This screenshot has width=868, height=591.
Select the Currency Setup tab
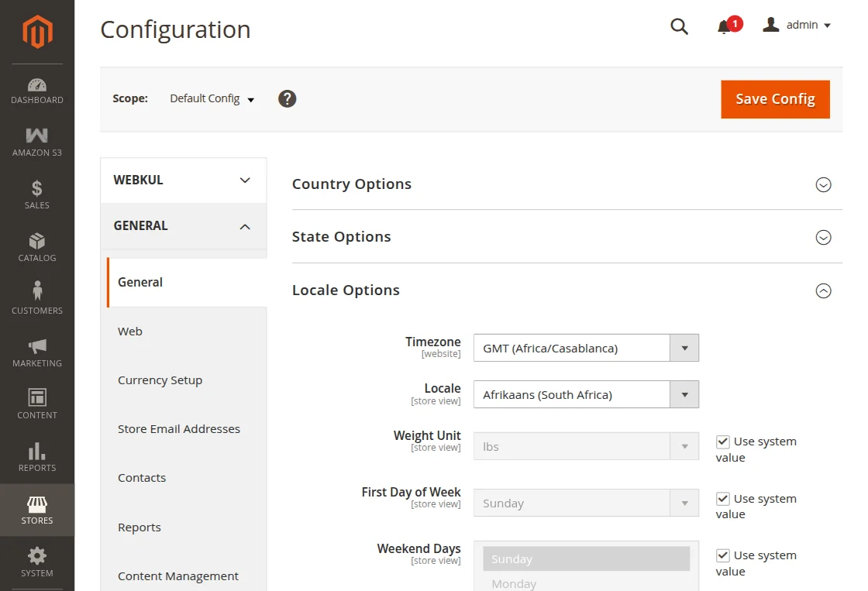click(x=160, y=380)
